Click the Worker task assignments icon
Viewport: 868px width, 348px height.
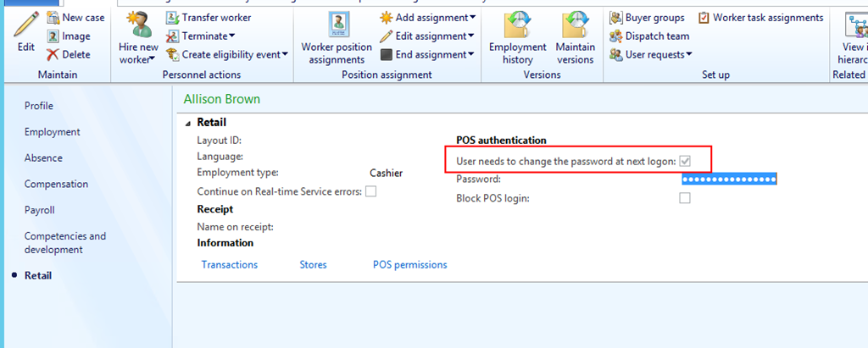pyautogui.click(x=704, y=18)
